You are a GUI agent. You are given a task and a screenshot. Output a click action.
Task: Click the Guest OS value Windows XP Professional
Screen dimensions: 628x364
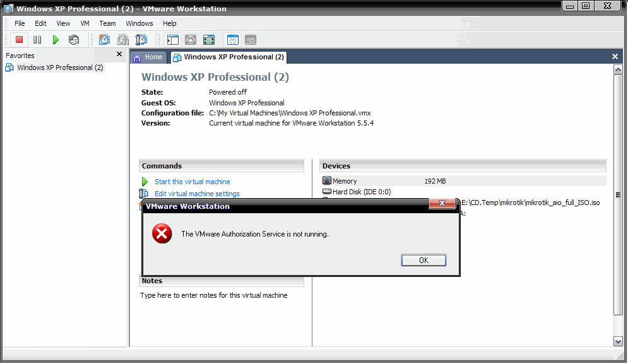[247, 103]
